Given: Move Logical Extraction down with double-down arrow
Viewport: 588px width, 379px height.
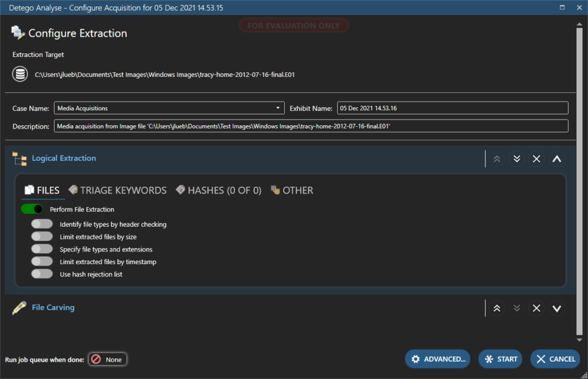Looking at the screenshot, I should [517, 159].
